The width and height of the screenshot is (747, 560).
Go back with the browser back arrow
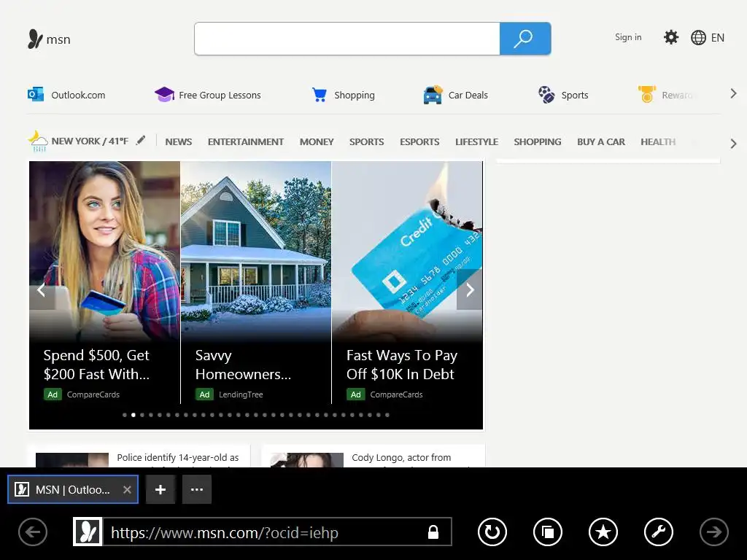tap(33, 532)
